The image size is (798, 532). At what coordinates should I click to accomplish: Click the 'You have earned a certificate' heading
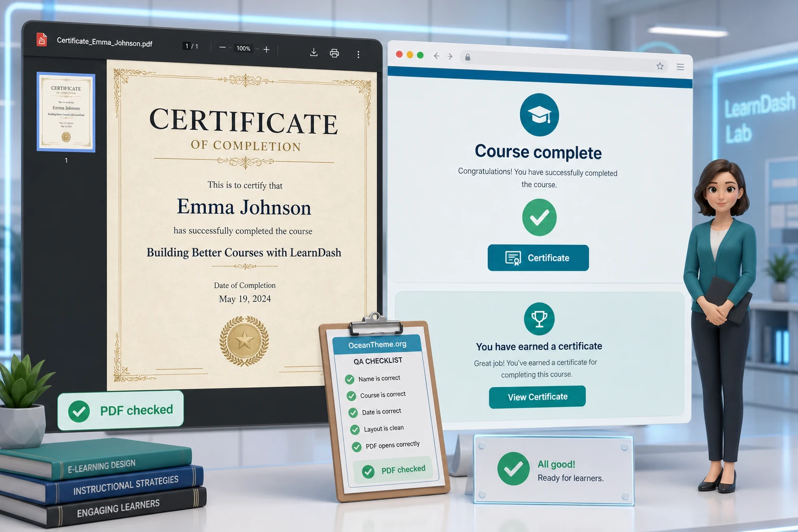tap(539, 347)
